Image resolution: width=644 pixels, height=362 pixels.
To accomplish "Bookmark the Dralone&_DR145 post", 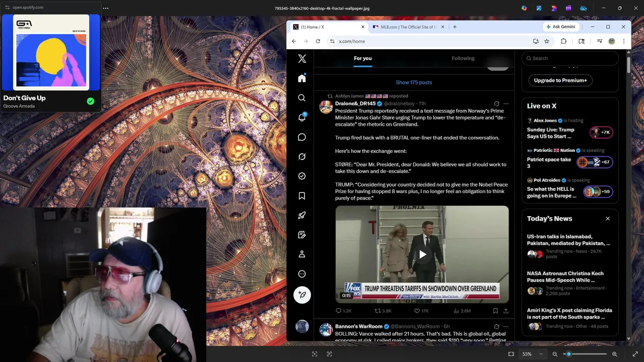I will coord(496,311).
